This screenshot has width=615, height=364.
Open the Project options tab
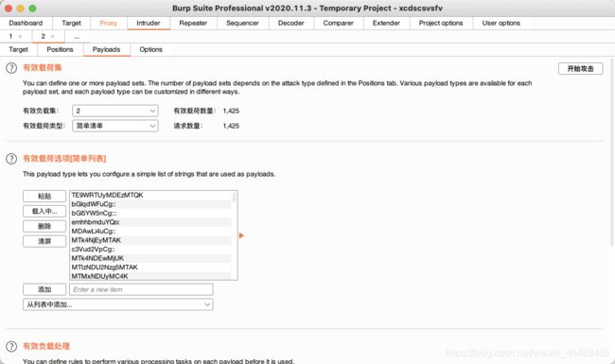[x=441, y=23]
